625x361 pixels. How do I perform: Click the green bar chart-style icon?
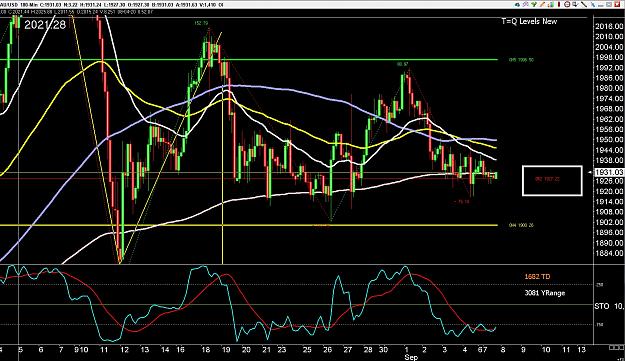tap(551, 4)
